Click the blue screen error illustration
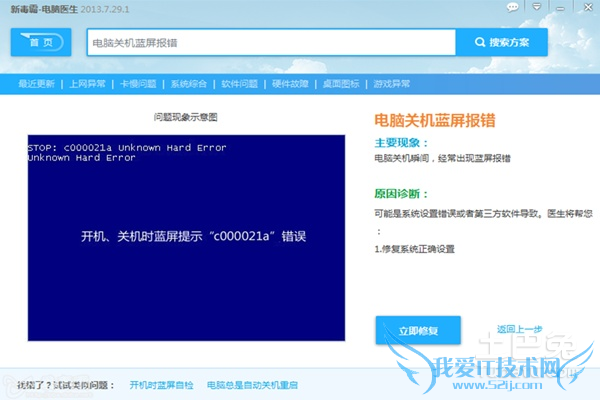Screen dimensions: 600x400 click(x=186, y=238)
